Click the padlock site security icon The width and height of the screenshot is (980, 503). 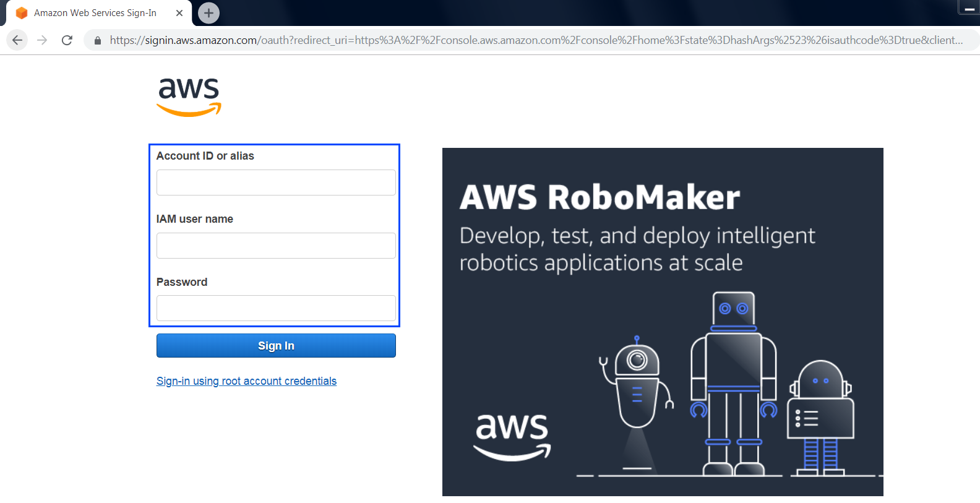(98, 41)
